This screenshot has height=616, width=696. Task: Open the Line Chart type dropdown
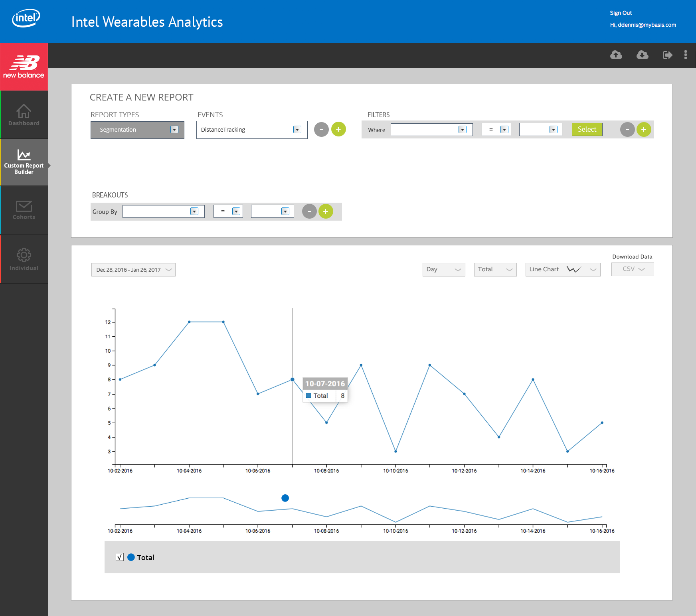(x=563, y=270)
